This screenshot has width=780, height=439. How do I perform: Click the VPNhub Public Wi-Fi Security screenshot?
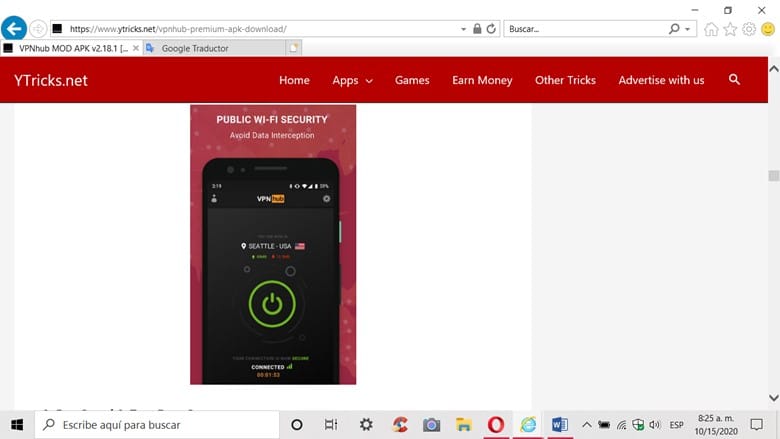273,244
